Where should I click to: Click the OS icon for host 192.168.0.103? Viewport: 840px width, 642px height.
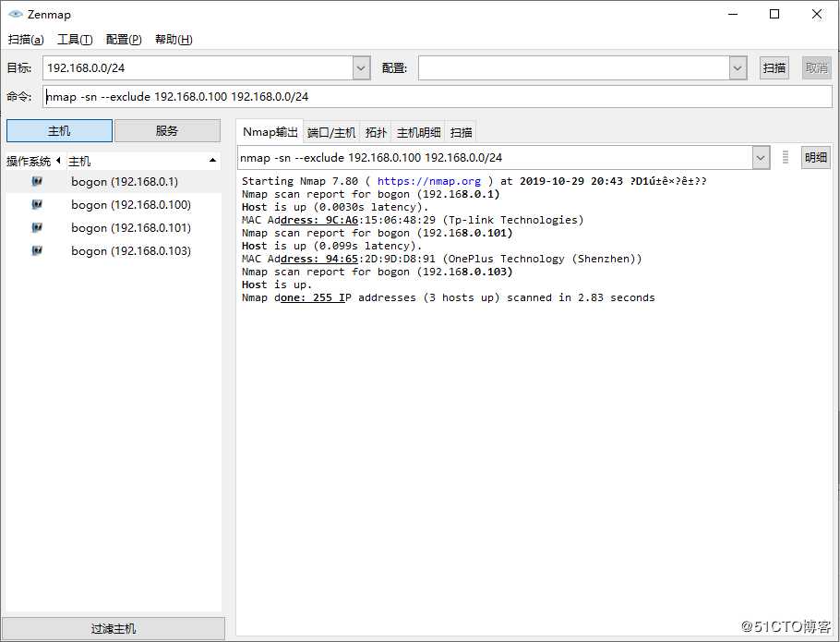[37, 250]
